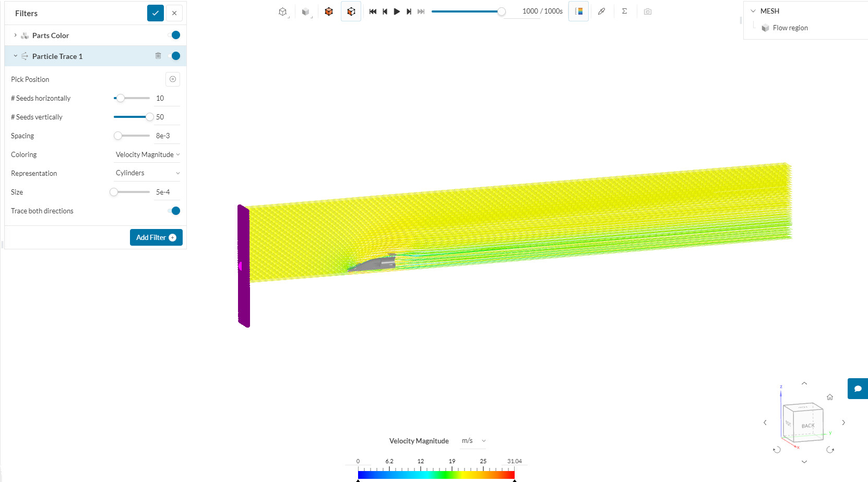This screenshot has width=868, height=482.
Task: Toggle visibility of Particle Trace 1
Action: 175,56
